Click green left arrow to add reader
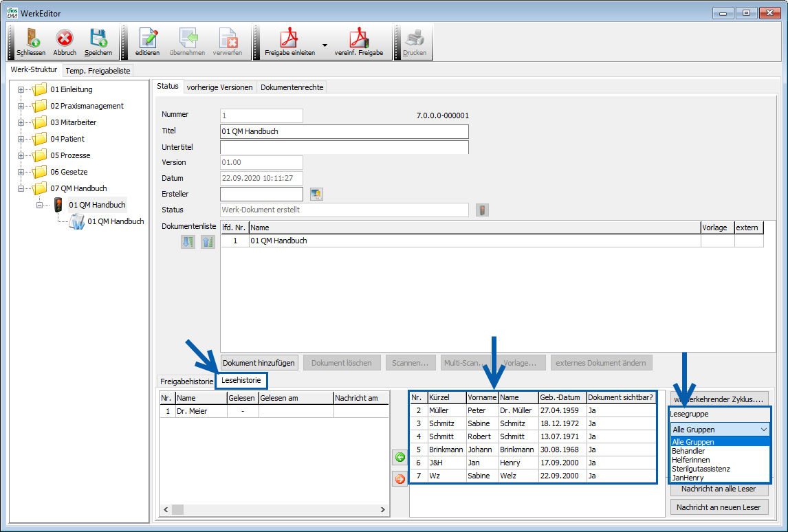This screenshot has height=532, width=788. (400, 457)
